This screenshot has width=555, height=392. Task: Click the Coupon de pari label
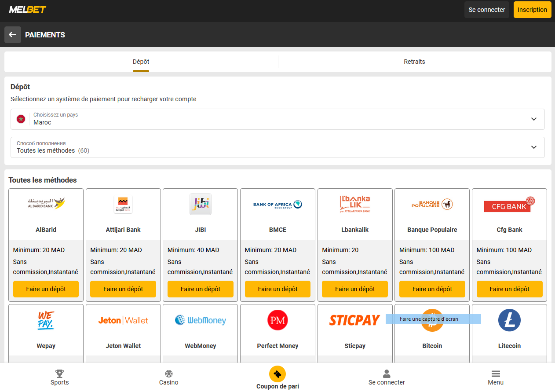point(277,386)
